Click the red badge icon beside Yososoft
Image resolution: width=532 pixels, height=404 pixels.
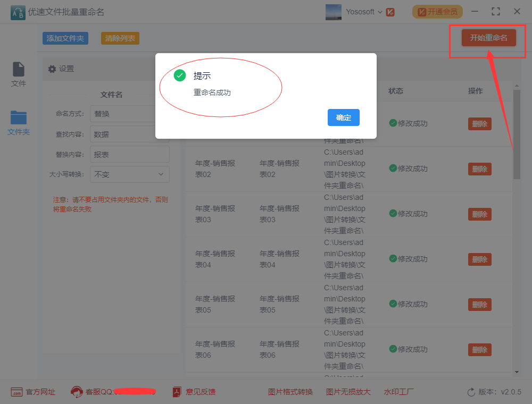click(x=390, y=12)
